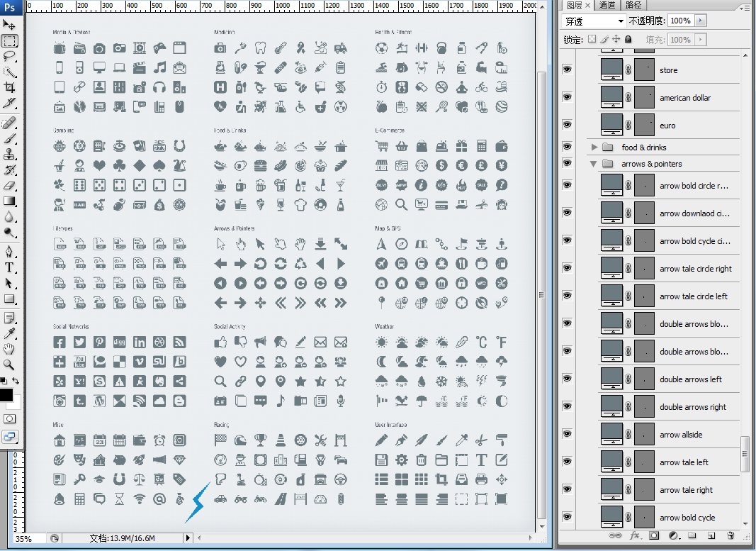Select the Lasso tool
Viewport: 756px width, 551px height.
[x=10, y=56]
